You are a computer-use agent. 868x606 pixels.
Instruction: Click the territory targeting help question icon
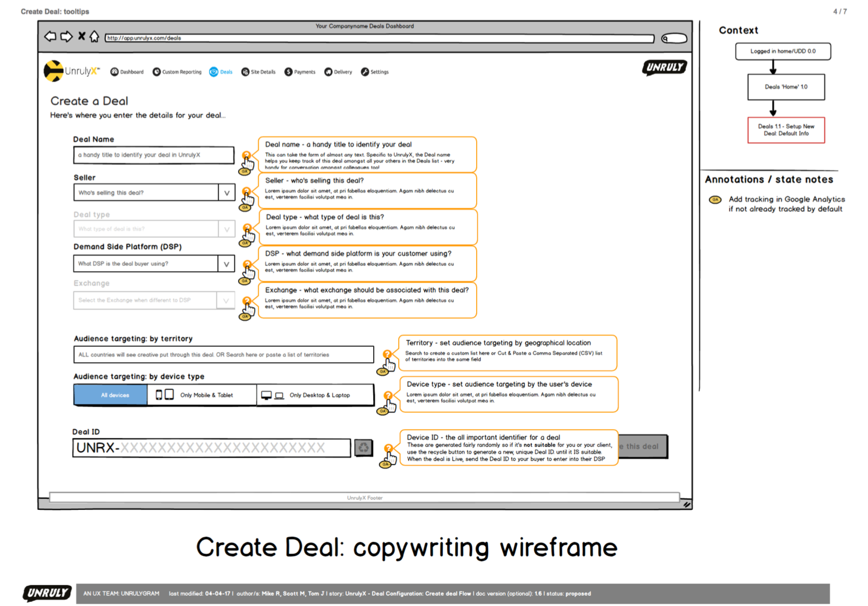[387, 354]
